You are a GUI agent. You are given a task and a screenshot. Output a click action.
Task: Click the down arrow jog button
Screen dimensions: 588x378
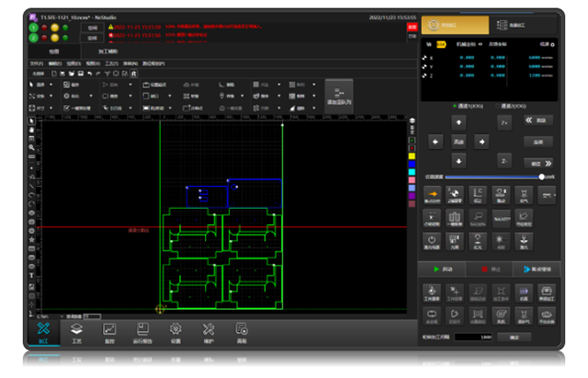[x=459, y=161]
